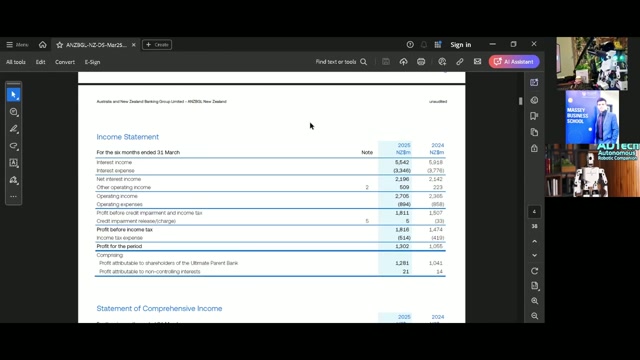The height and width of the screenshot is (360, 640).
Task: Zoom in with magnifier plus icon
Action: 534,301
